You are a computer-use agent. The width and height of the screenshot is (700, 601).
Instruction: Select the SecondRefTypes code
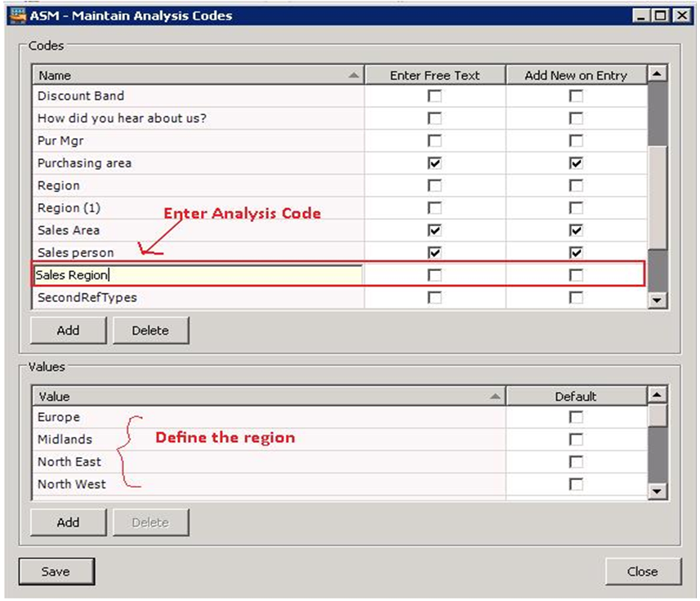(198, 297)
